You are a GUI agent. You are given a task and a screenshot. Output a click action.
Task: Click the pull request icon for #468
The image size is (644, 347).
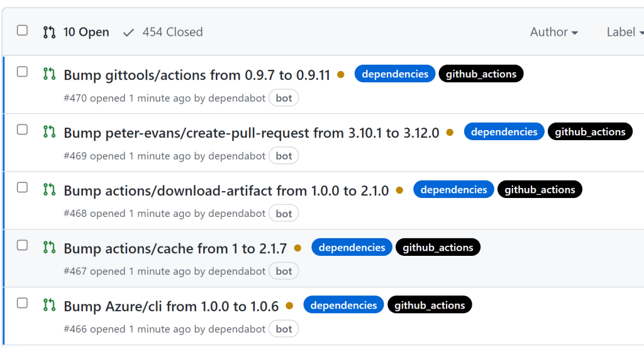[49, 190]
